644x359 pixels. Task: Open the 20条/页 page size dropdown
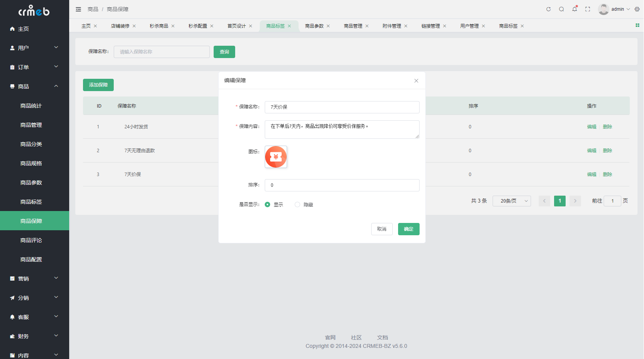pos(511,201)
